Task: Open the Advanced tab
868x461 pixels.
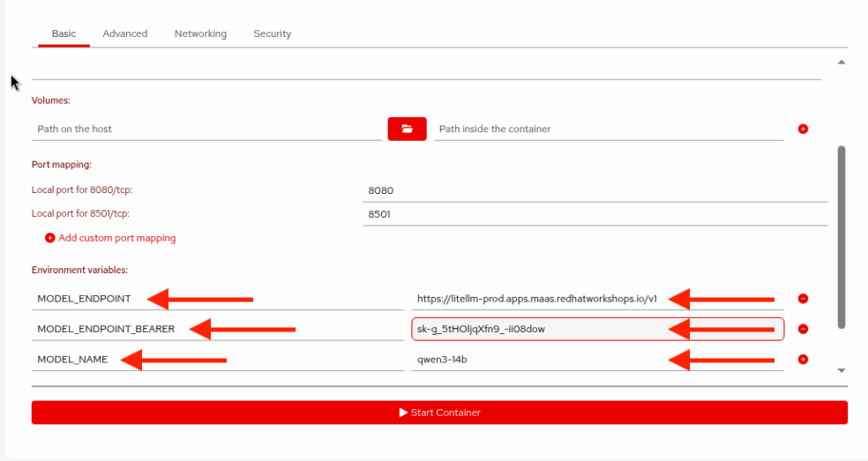Action: tap(125, 33)
